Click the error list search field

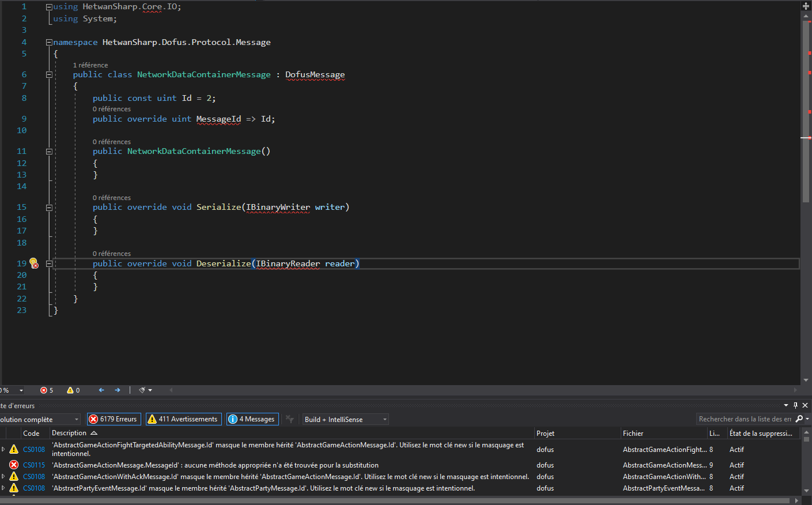click(745, 419)
